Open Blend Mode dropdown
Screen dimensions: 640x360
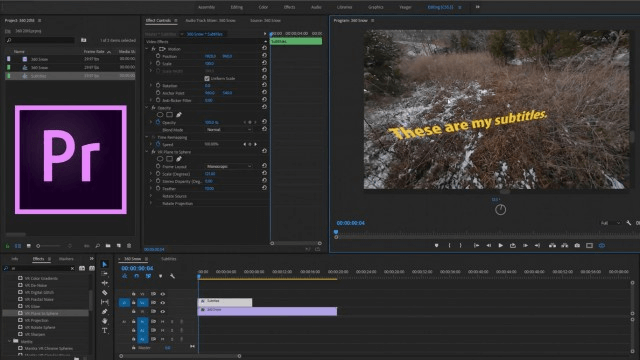pos(229,130)
